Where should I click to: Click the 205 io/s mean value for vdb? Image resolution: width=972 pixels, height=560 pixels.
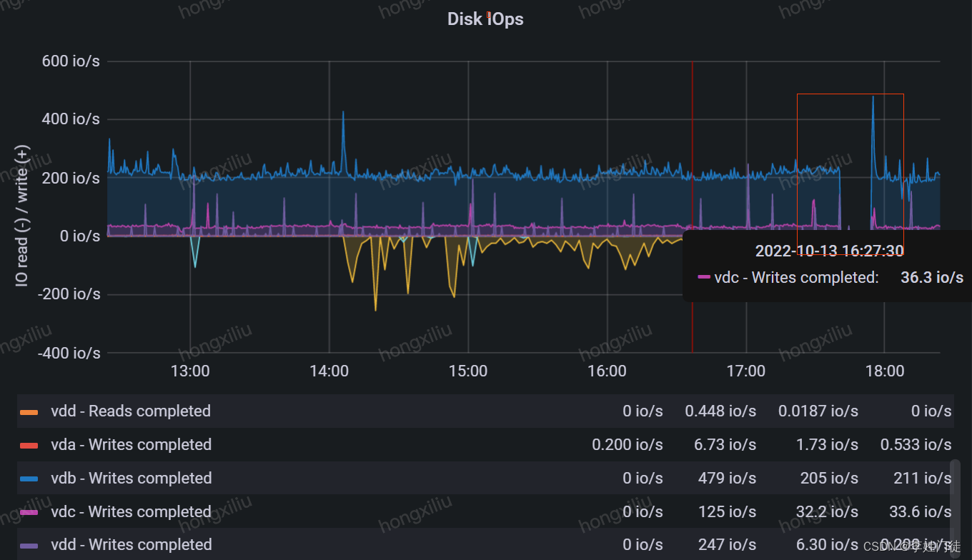(829, 479)
